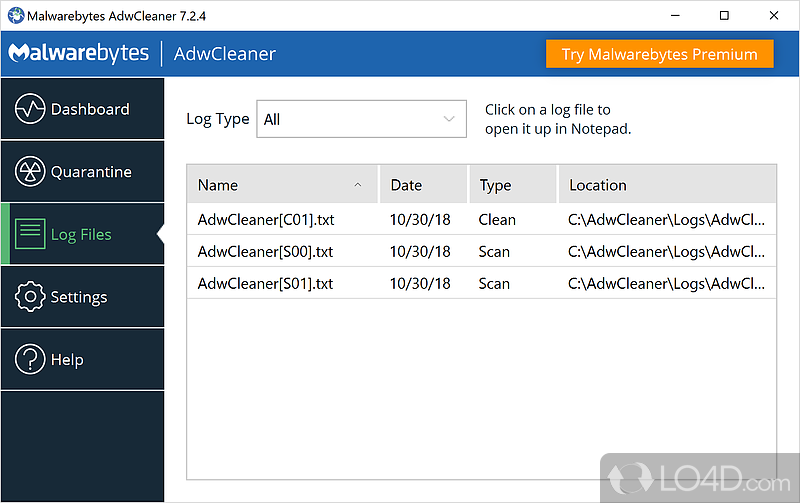Open AdwCleaner[C01].txt log file
This screenshot has width=800, height=503.
click(x=265, y=219)
